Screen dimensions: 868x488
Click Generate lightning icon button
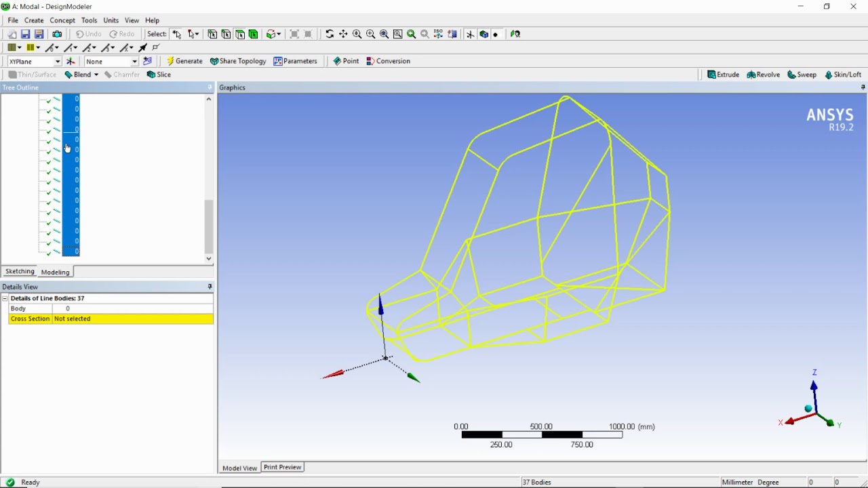tap(184, 61)
